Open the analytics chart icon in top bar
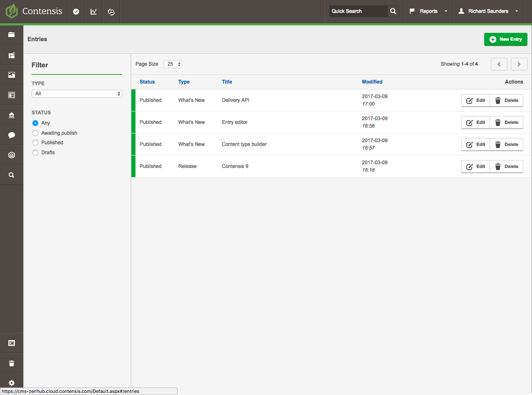Image resolution: width=532 pixels, height=395 pixels. [94, 12]
